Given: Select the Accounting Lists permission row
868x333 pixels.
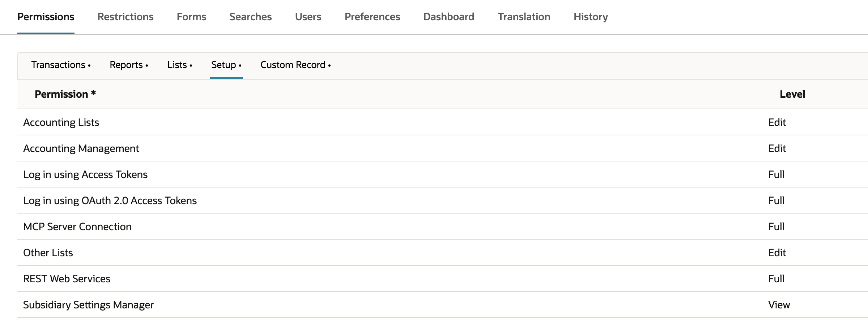Looking at the screenshot, I should pyautogui.click(x=443, y=122).
